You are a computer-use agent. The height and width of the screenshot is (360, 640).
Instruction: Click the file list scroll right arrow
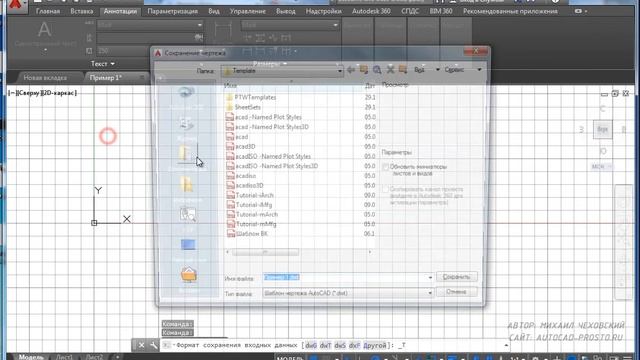click(x=370, y=252)
